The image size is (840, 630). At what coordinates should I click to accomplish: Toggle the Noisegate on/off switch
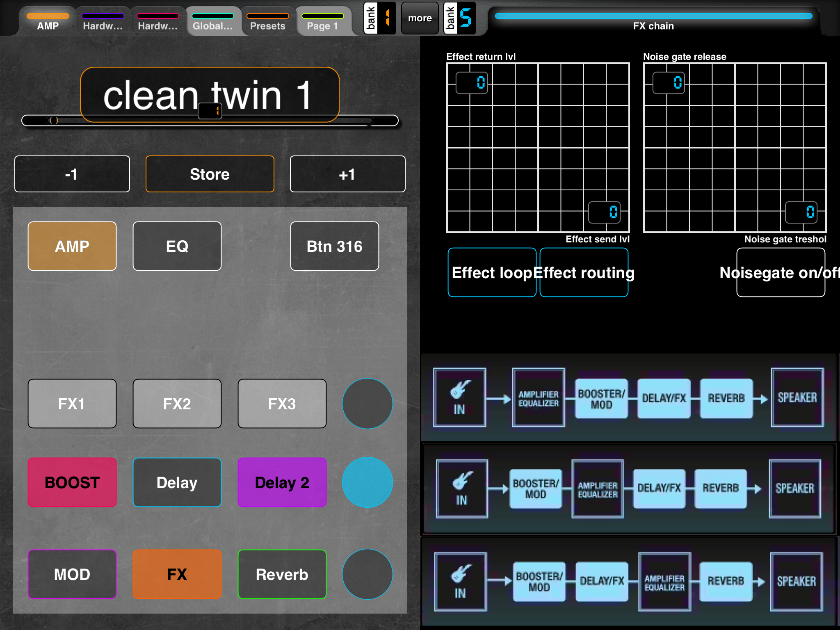[781, 272]
